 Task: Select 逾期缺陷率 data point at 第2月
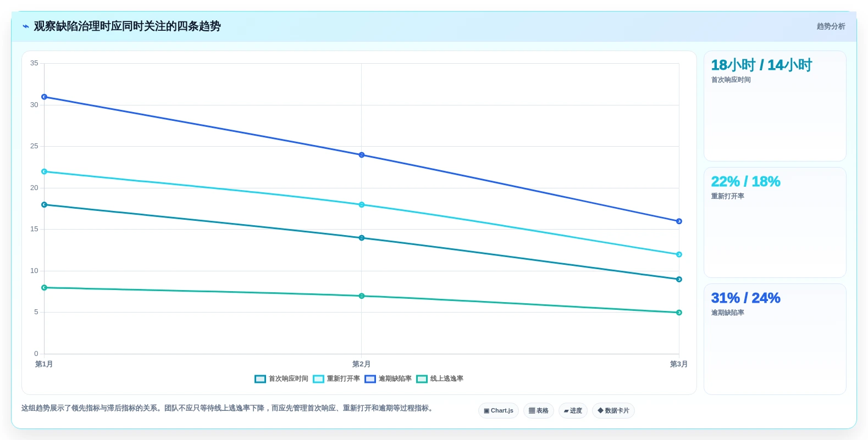click(362, 155)
